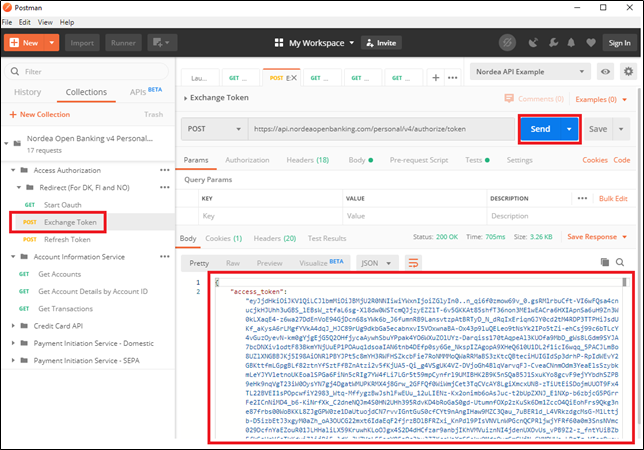Open the tab options three-dot menu
The width and height of the screenshot is (644, 450).
click(x=453, y=78)
